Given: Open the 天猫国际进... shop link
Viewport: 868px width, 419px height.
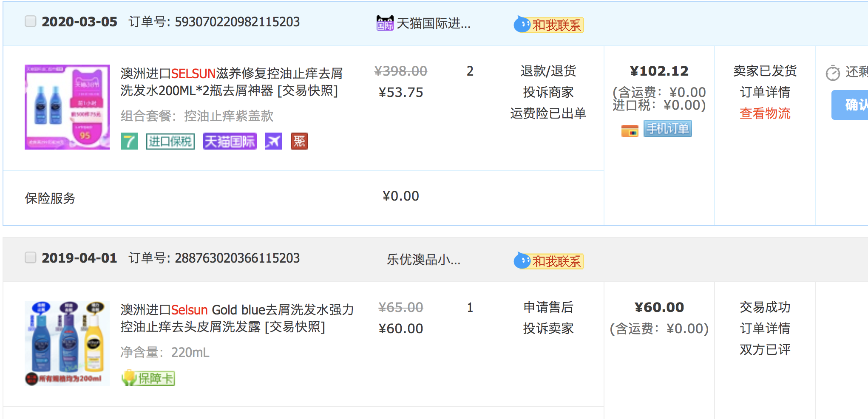Looking at the screenshot, I should [433, 23].
